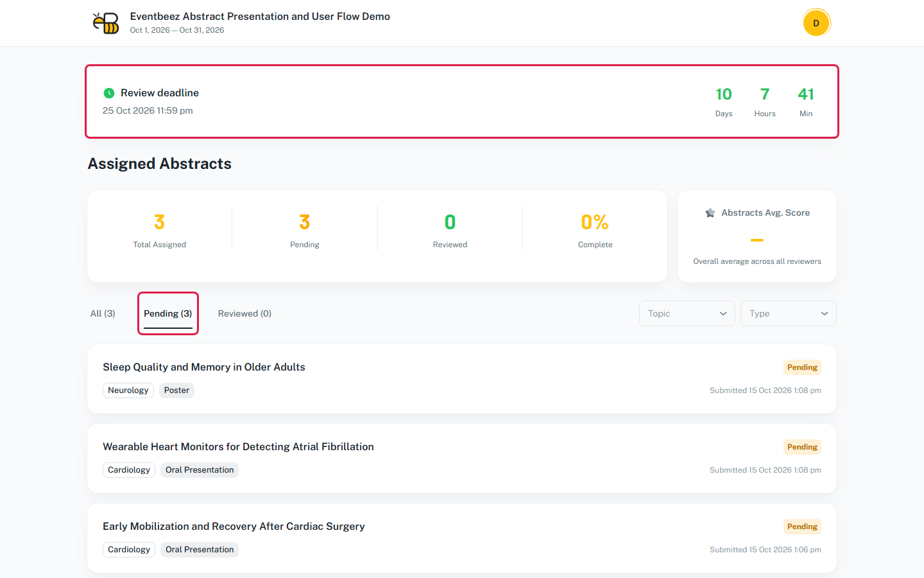Open the Type filter dropdown

coord(788,313)
